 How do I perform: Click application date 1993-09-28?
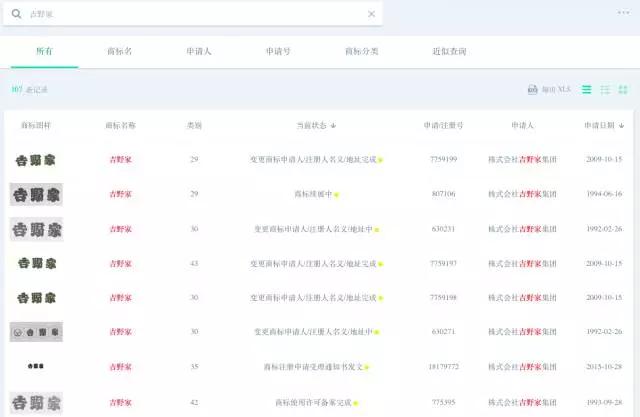click(x=604, y=402)
